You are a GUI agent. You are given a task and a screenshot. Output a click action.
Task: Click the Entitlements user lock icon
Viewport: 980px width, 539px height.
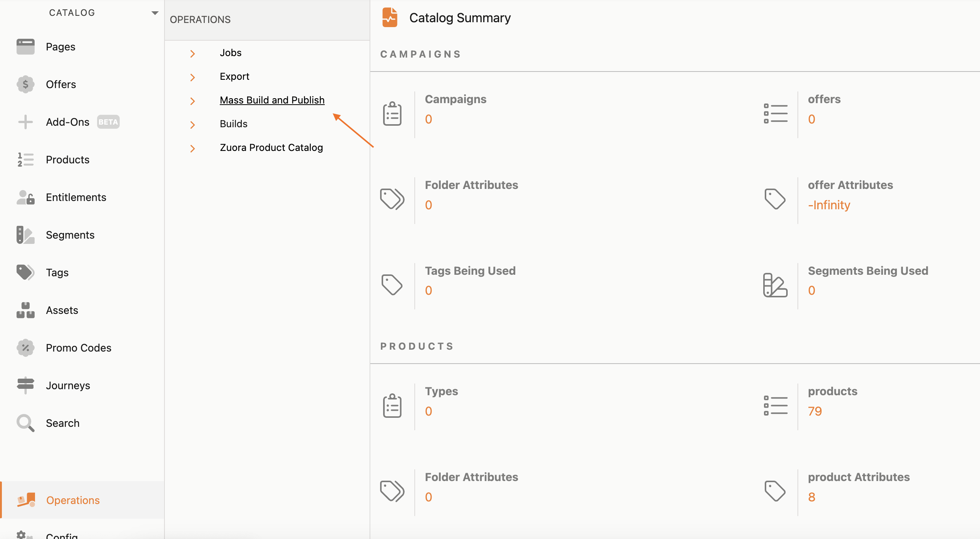tap(26, 197)
